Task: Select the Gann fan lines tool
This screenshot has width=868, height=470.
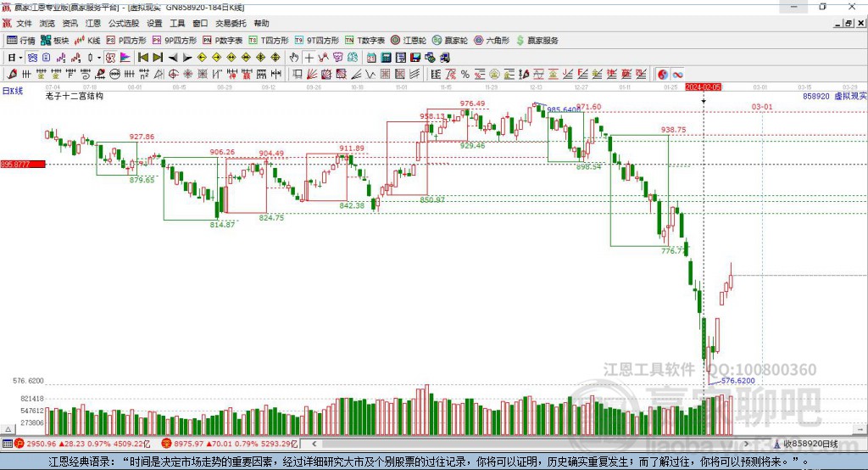Action: (x=312, y=75)
